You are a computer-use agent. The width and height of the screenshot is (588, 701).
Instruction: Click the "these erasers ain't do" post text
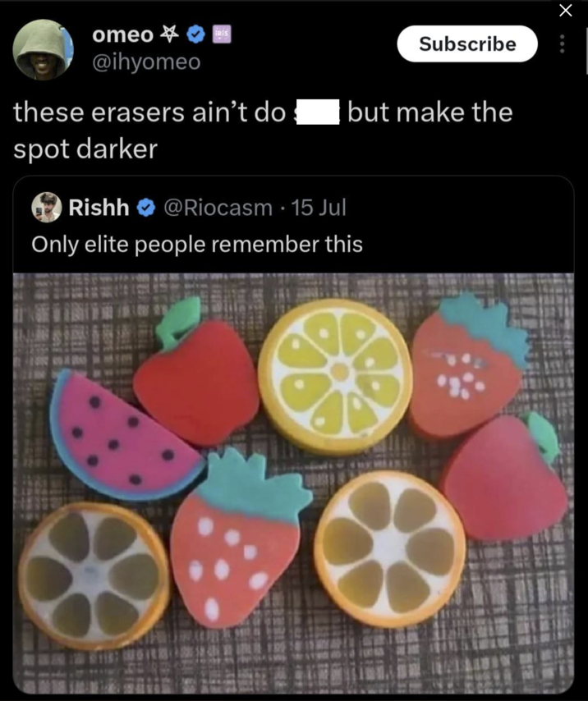point(148,112)
